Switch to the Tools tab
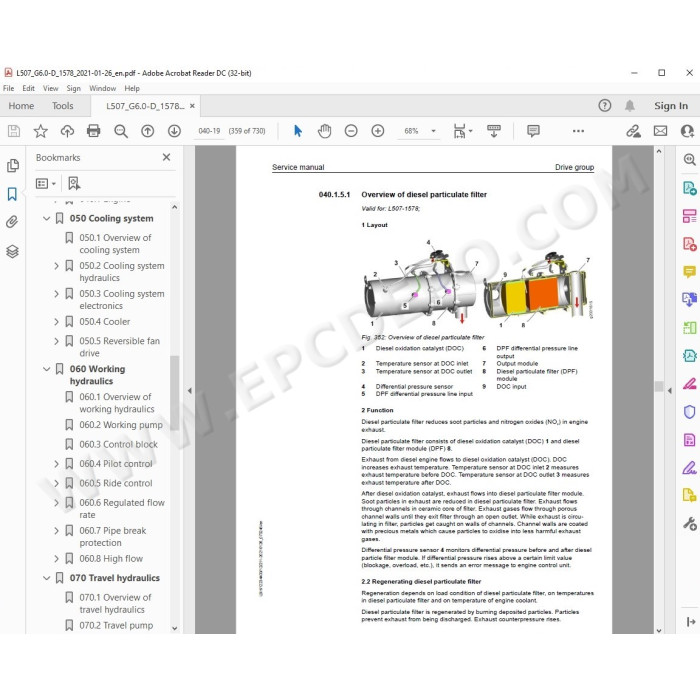 click(62, 106)
